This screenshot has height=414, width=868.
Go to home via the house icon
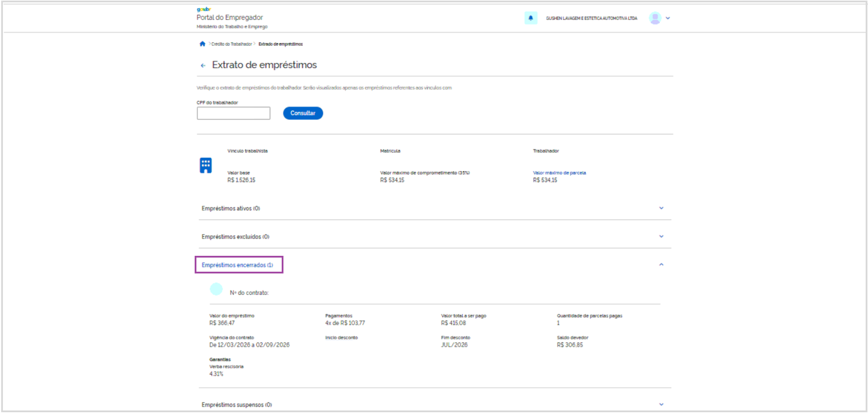click(x=202, y=44)
